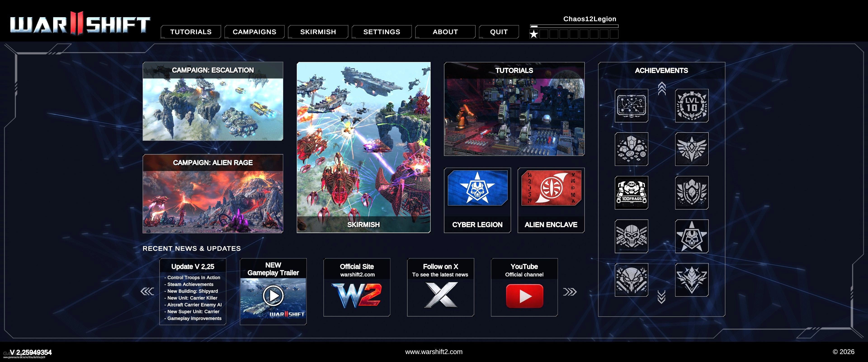Open the Tutorials menu
This screenshot has width=868, height=362.
pos(191,32)
